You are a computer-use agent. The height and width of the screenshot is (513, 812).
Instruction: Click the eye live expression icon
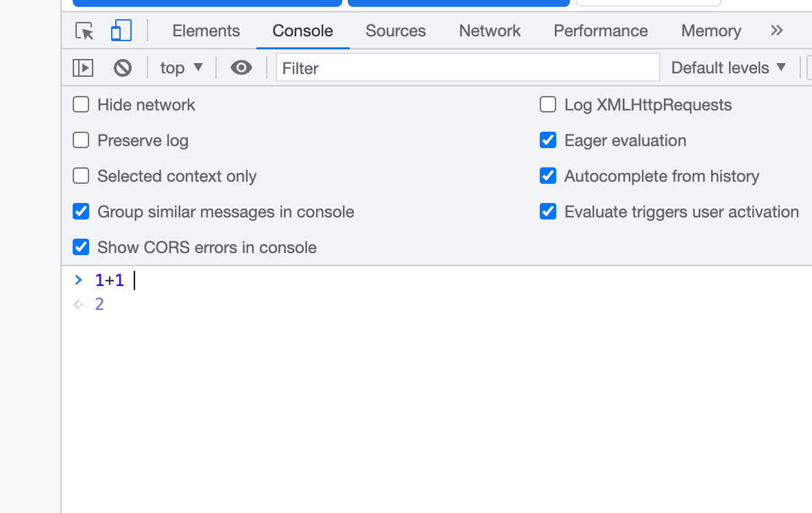[241, 68]
